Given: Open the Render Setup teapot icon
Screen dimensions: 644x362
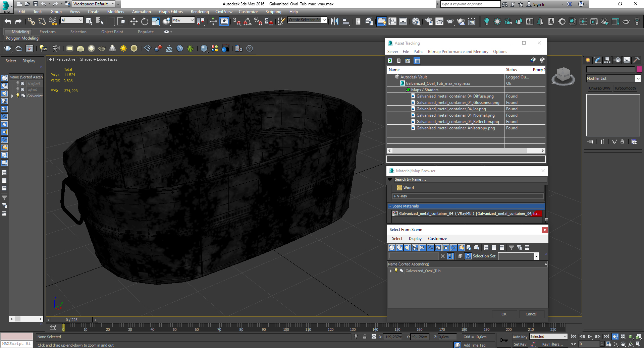Looking at the screenshot, I should click(x=428, y=21).
